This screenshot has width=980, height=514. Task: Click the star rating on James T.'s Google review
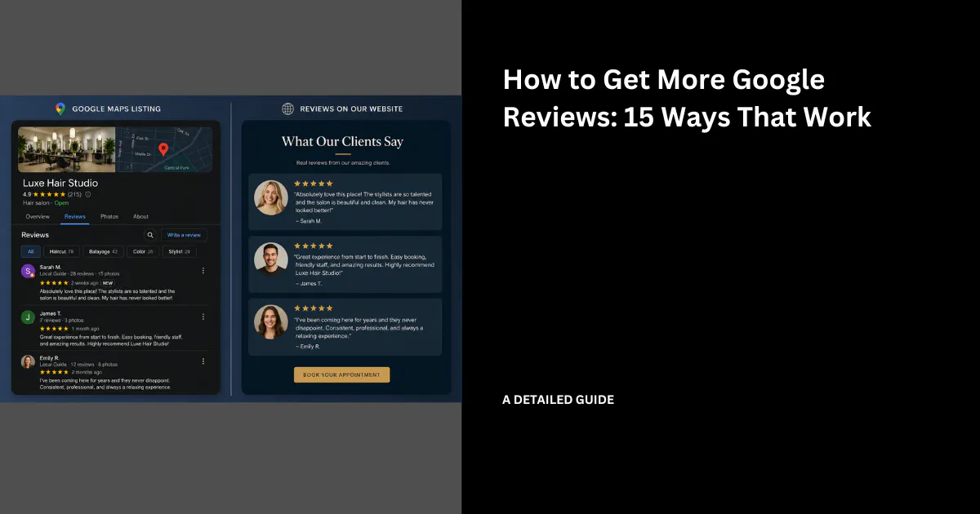pos(54,328)
